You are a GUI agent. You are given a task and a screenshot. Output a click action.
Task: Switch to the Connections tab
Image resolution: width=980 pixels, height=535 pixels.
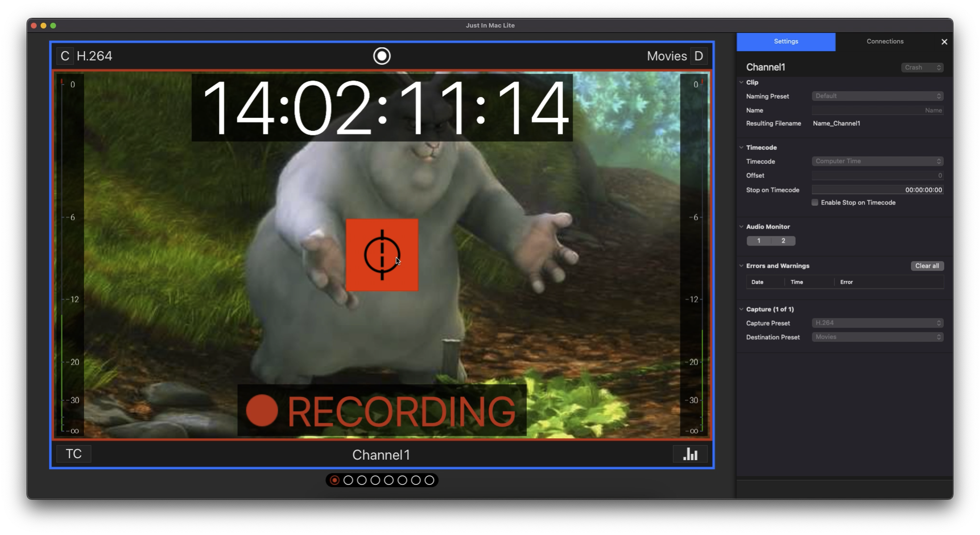point(885,42)
